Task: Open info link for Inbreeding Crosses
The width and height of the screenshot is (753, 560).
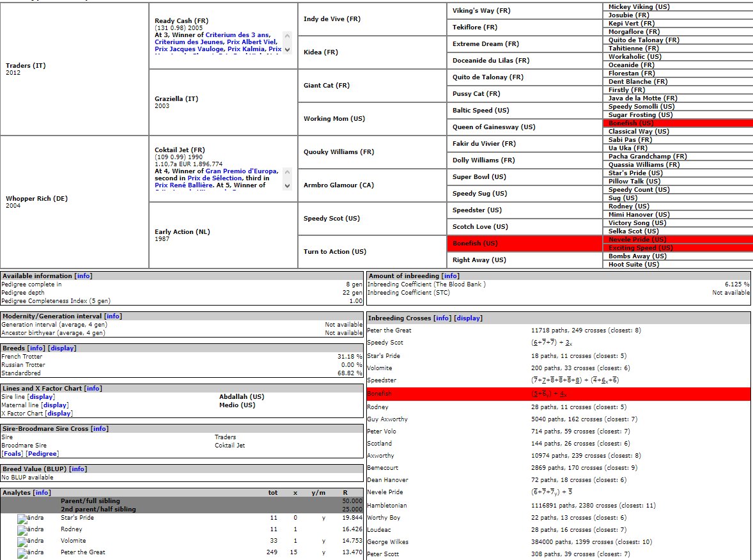Action: [x=442, y=318]
